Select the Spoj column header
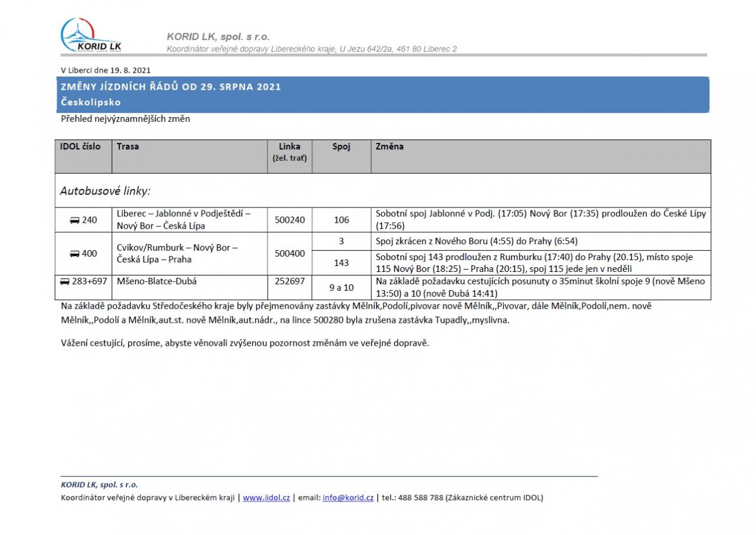The image size is (756, 535). click(x=341, y=147)
